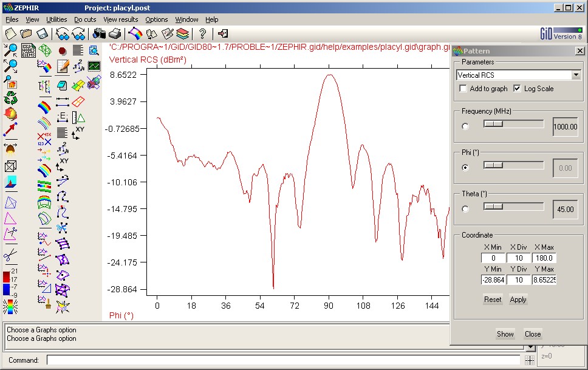The image size is (588, 370).
Task: Open the Utilities menu
Action: 56,19
